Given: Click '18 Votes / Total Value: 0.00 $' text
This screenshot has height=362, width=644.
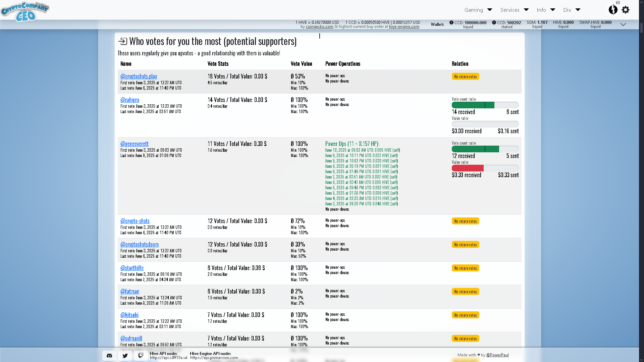Looking at the screenshot, I should [x=237, y=76].
